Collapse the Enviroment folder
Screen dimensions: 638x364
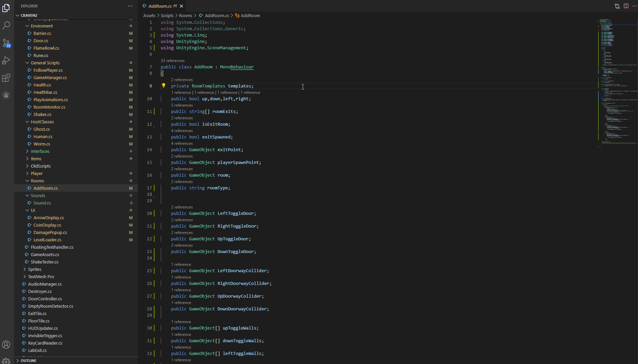coord(27,26)
